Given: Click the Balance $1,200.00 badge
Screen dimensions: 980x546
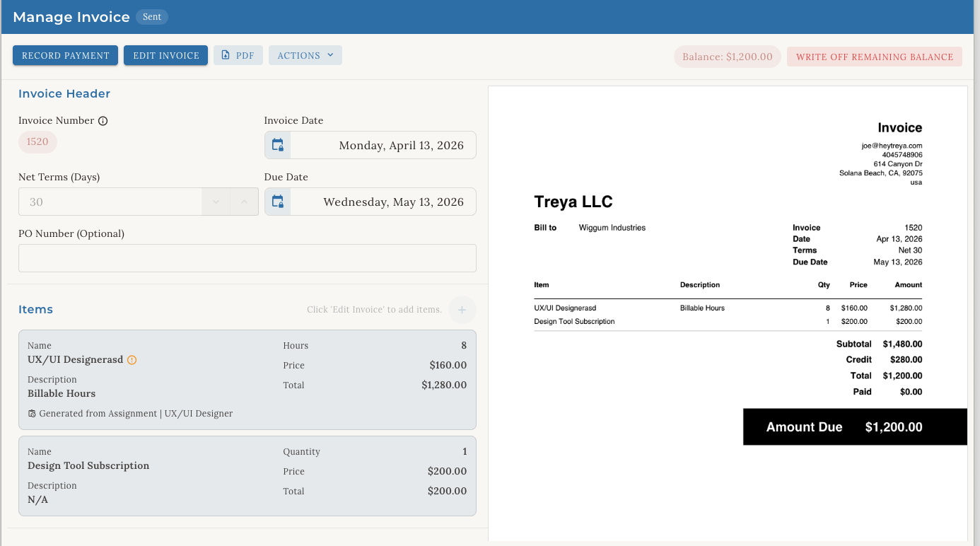Looking at the screenshot, I should (728, 57).
